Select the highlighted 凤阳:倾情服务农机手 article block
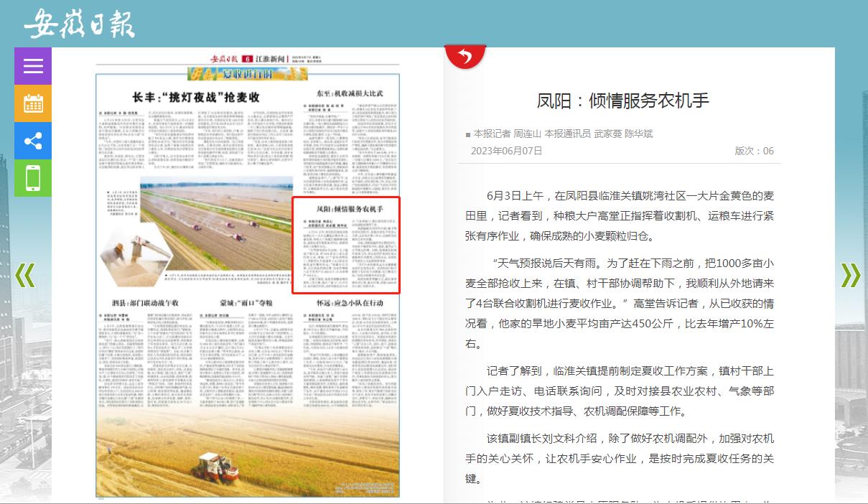Viewport: 868px width, 504px height. coord(345,244)
